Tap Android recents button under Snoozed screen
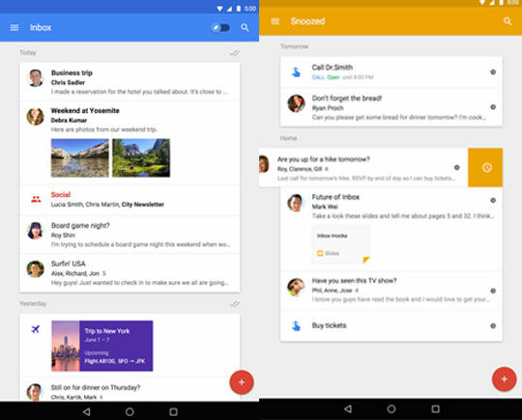 point(435,408)
